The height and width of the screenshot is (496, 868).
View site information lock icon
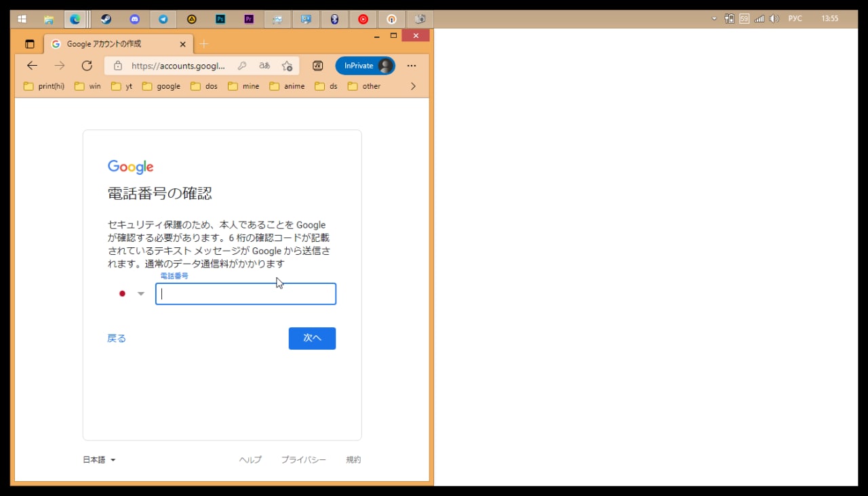tap(117, 66)
